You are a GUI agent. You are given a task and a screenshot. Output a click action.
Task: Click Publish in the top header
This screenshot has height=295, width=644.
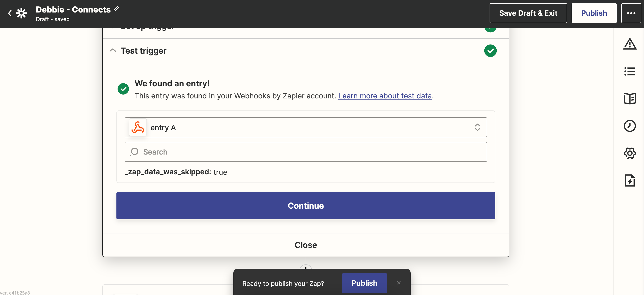coord(594,13)
